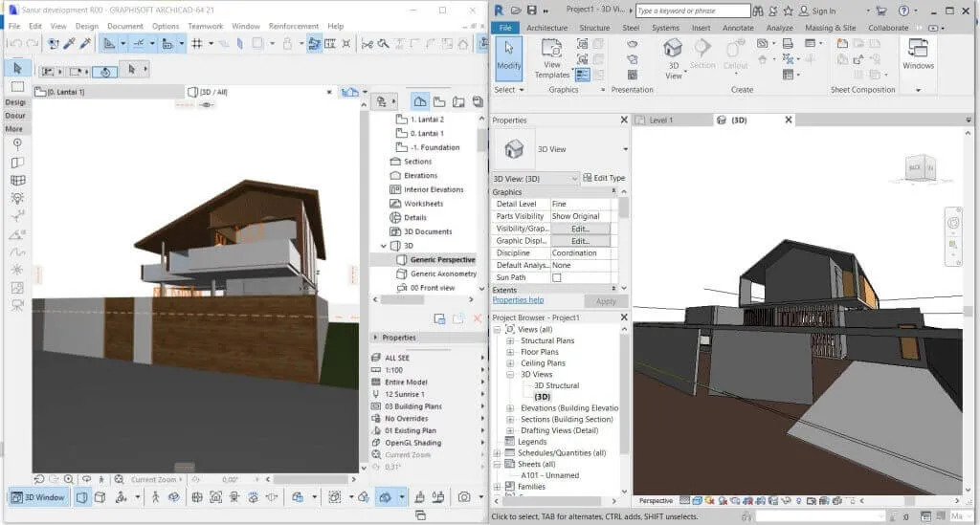This screenshot has height=525, width=980.
Task: Click the ARCHICAD Navigator vertical scrollbar
Action: coord(481,140)
